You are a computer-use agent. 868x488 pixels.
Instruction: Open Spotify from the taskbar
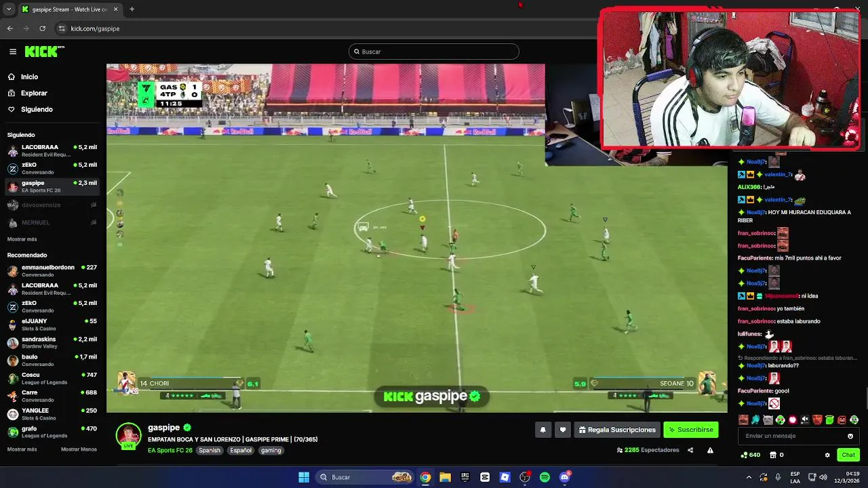[545, 477]
